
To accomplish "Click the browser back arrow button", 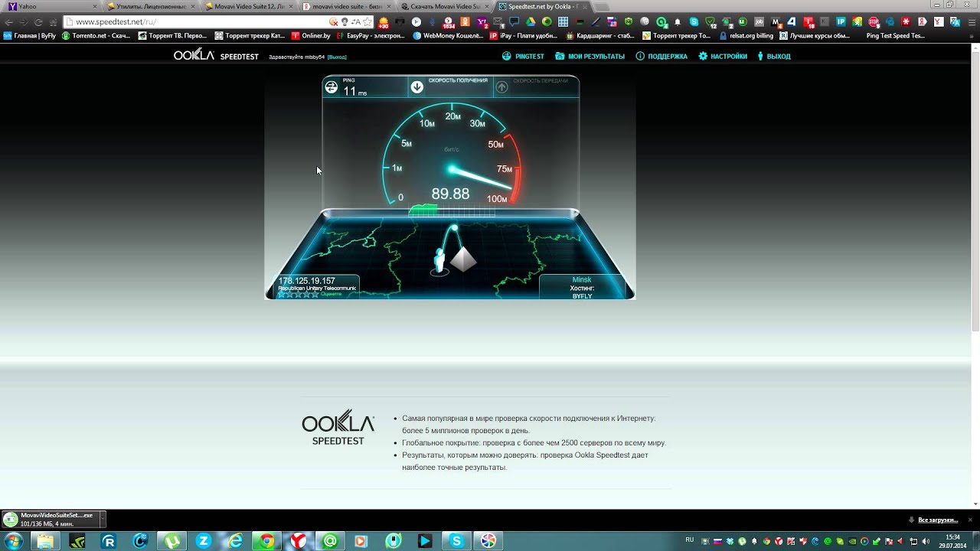I will (x=9, y=22).
